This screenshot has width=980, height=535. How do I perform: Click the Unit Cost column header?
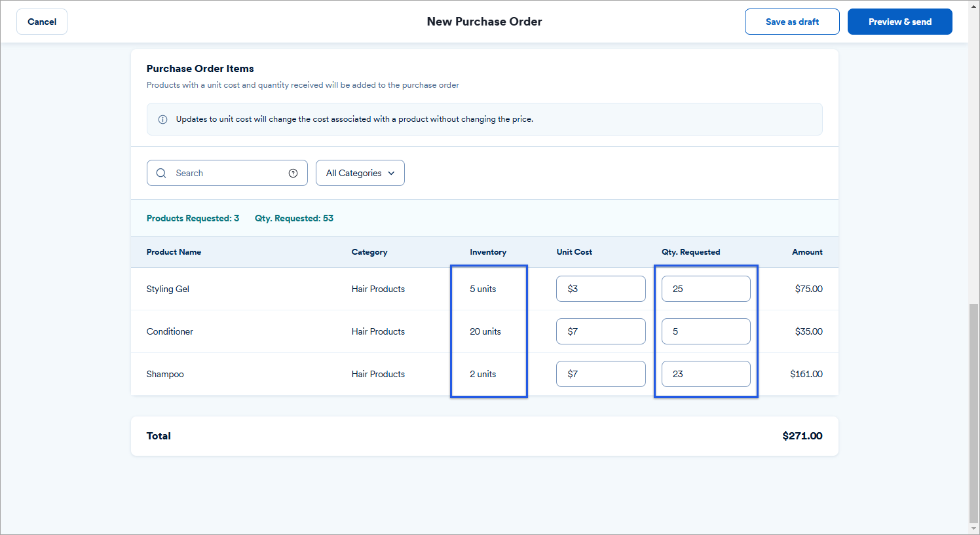click(575, 252)
